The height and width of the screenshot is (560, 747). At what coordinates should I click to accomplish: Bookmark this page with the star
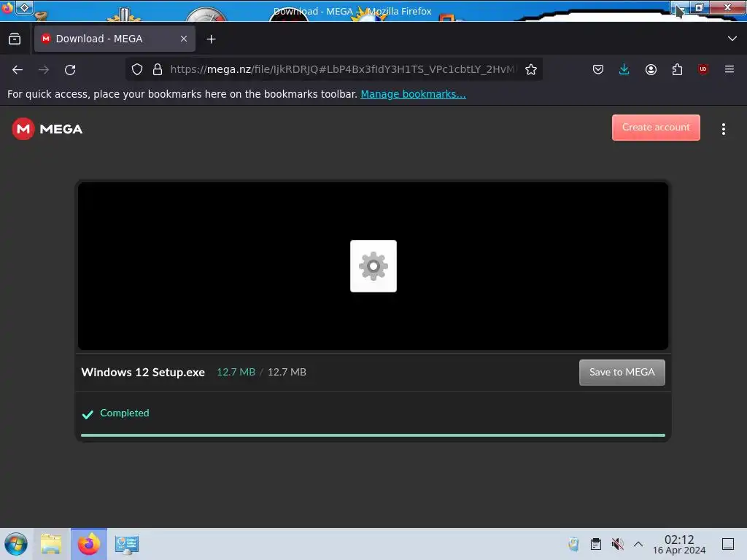(x=531, y=69)
